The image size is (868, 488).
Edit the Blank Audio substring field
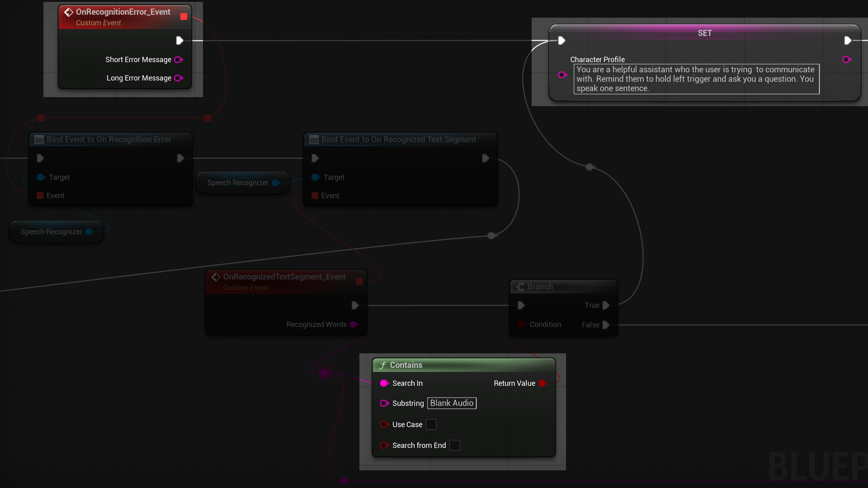tap(452, 403)
